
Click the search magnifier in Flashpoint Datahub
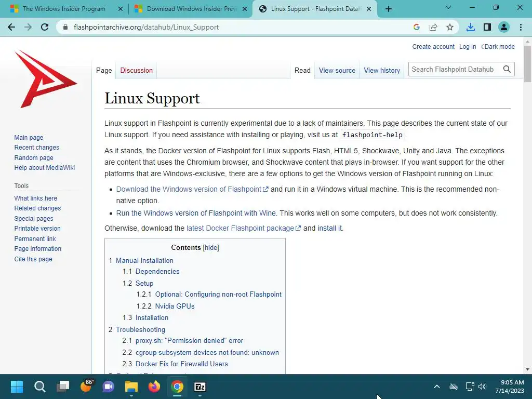pyautogui.click(x=507, y=69)
